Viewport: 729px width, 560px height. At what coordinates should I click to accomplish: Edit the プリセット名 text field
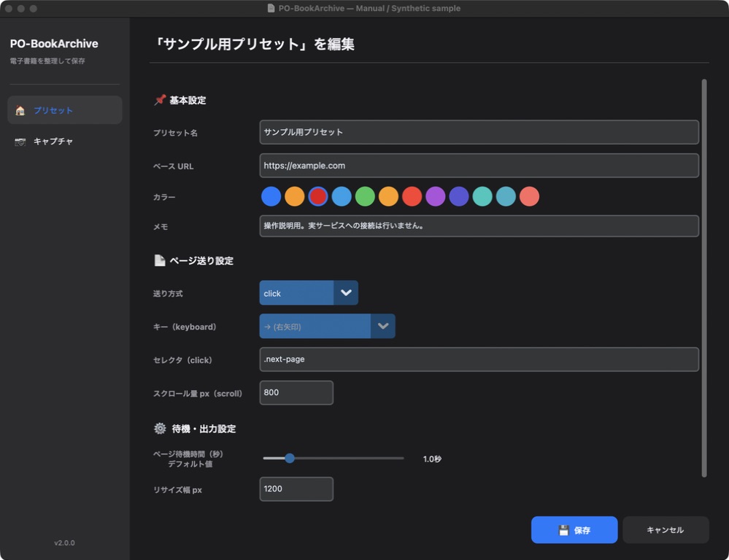479,132
